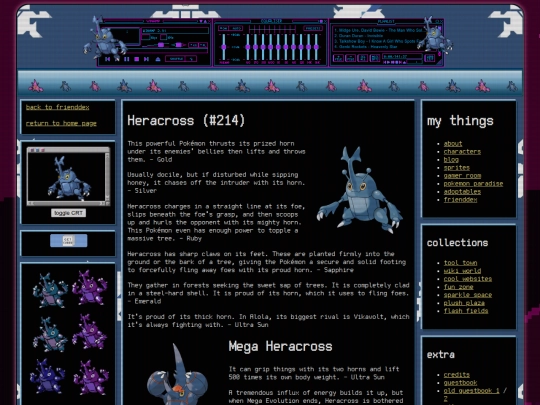Toggle the playlist window button in Winamp

point(203,45)
